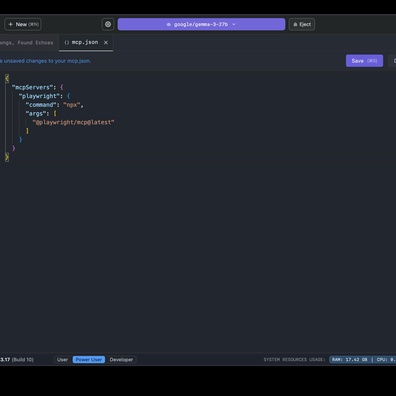This screenshot has width=396, height=396.
Task: Select Power User mode
Action: click(x=89, y=360)
